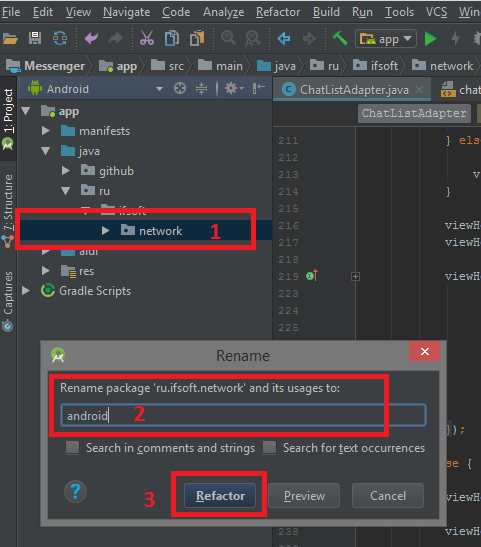Open the Android view selector dropdown

tap(159, 89)
